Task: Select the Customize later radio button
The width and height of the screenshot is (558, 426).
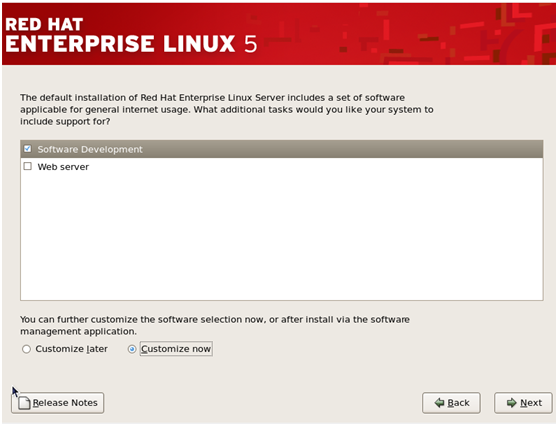Action: 26,349
